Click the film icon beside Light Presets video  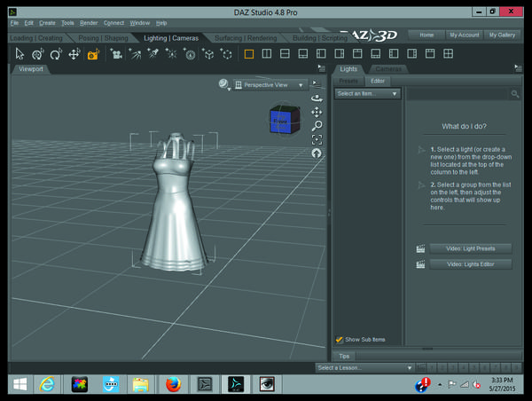click(420, 249)
